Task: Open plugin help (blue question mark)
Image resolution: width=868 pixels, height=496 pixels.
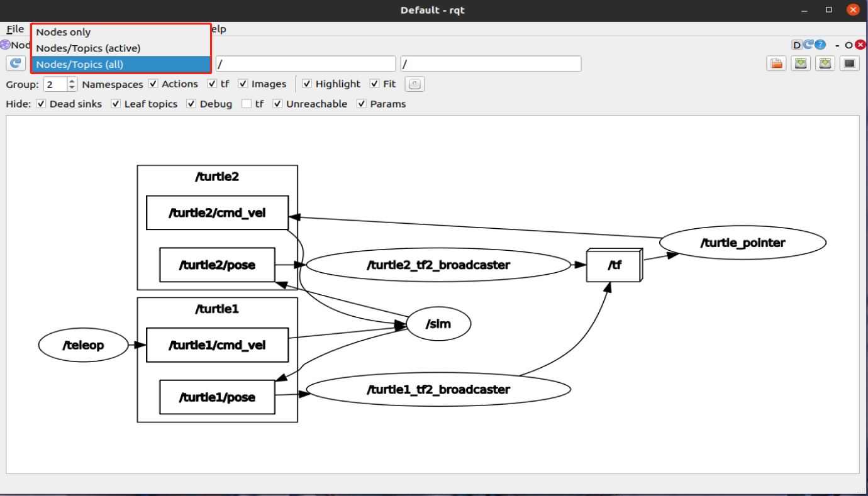Action: [x=820, y=45]
